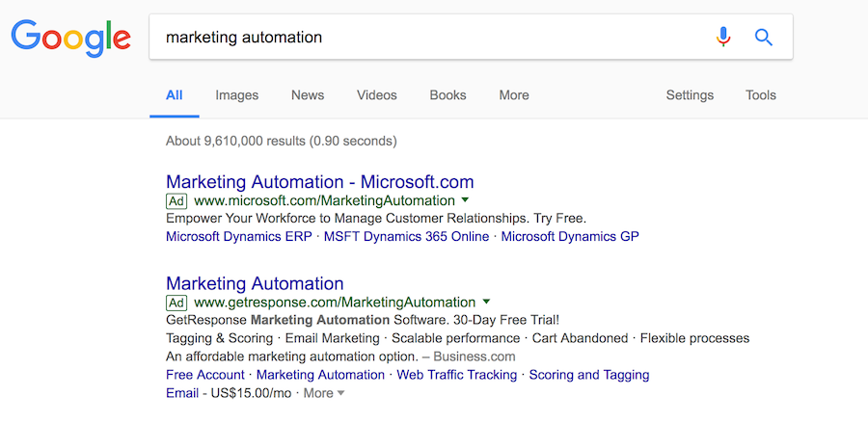Viewport: 868px width, 422px height.
Task: Open the Videos tab
Action: point(376,95)
